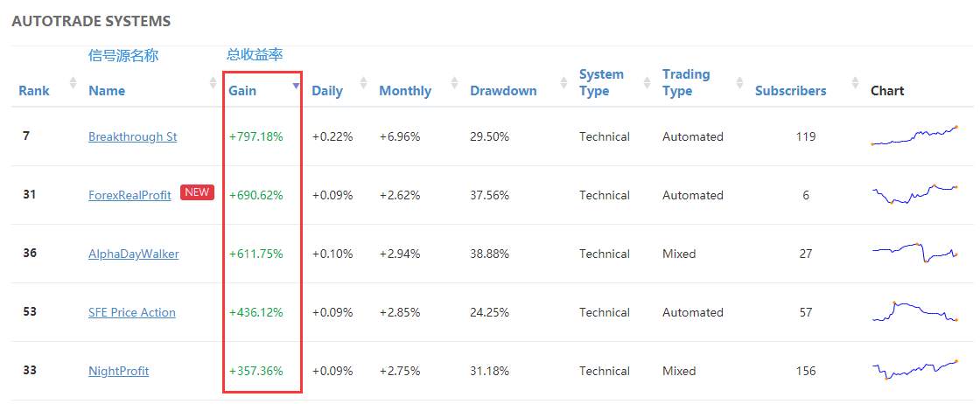Open the NightProfit system link
This screenshot has width=980, height=404.
[x=119, y=372]
